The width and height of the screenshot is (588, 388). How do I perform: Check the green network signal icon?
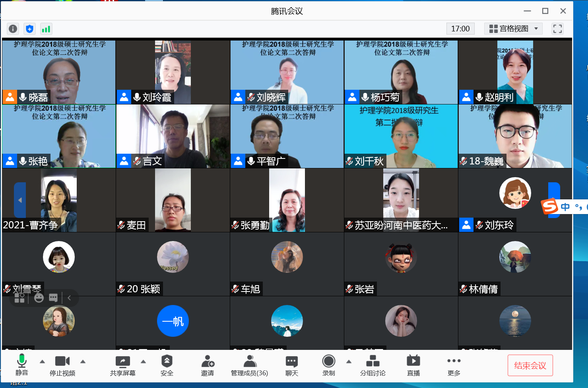(x=46, y=29)
